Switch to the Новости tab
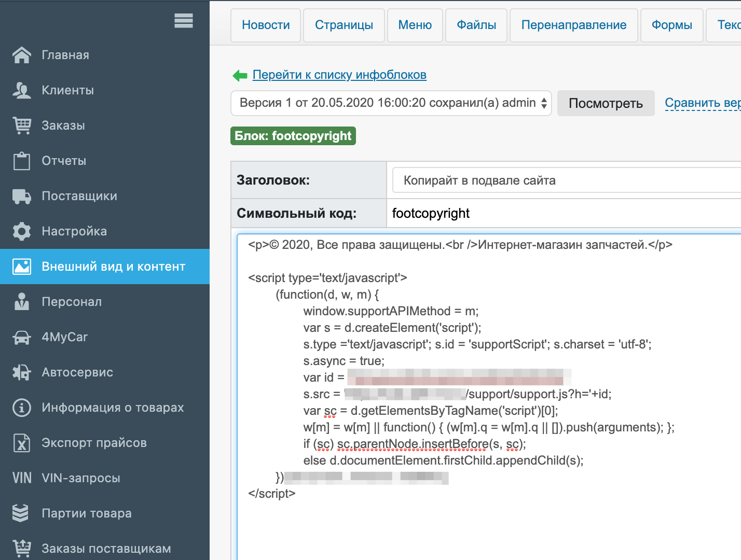The image size is (741, 560). pos(266,25)
